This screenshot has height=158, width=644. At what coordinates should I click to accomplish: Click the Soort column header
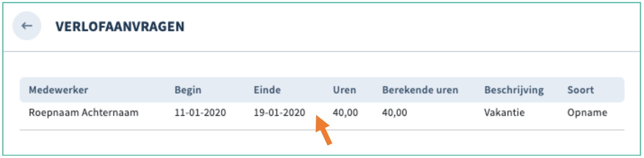click(x=581, y=90)
